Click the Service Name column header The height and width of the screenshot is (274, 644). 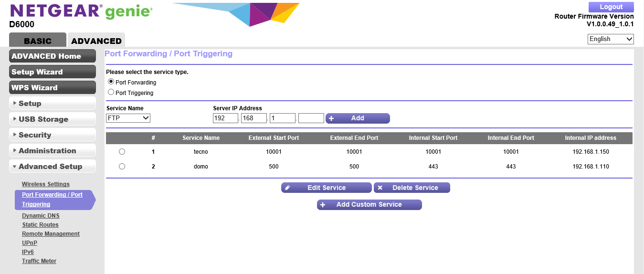(201, 138)
